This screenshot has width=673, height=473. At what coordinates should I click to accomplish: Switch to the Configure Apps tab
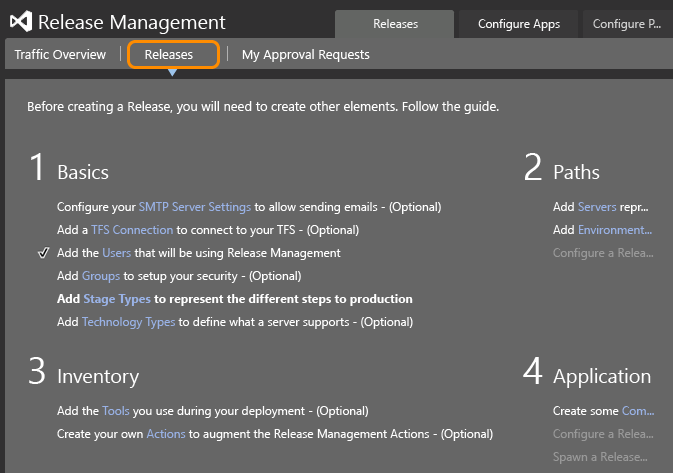coord(519,24)
